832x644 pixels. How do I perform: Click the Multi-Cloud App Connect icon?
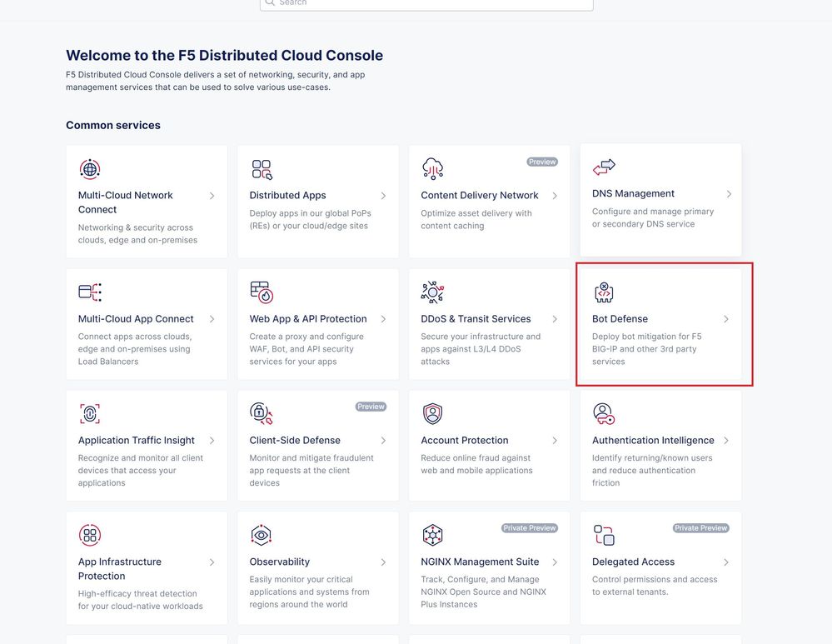pos(90,292)
